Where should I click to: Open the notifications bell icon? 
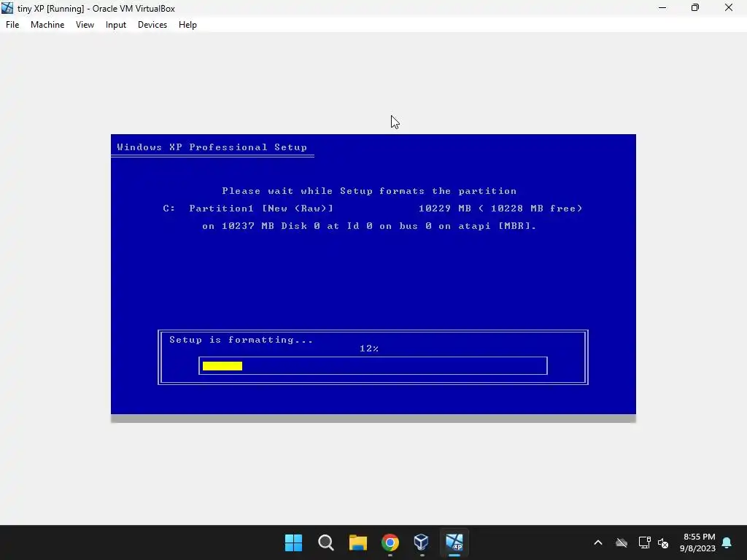727,542
